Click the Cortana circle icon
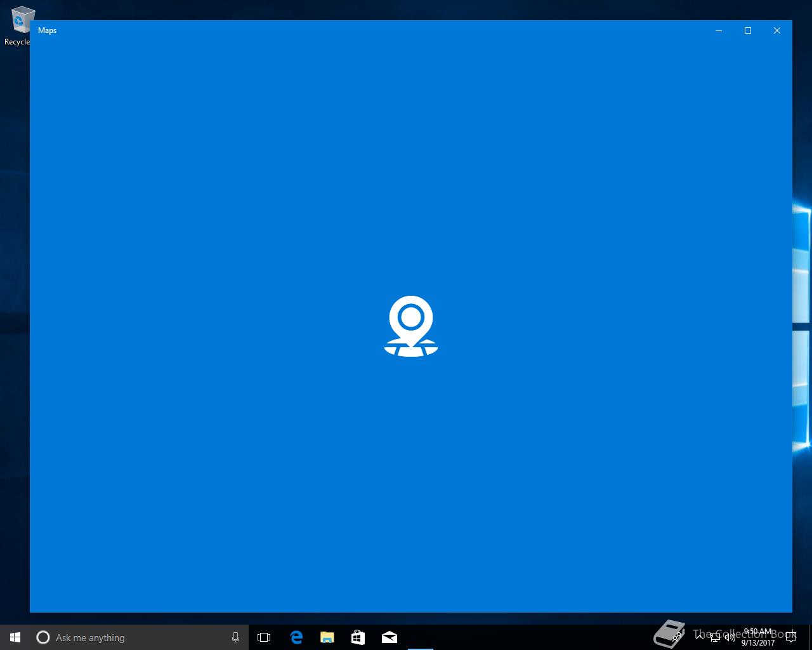 pos(43,637)
